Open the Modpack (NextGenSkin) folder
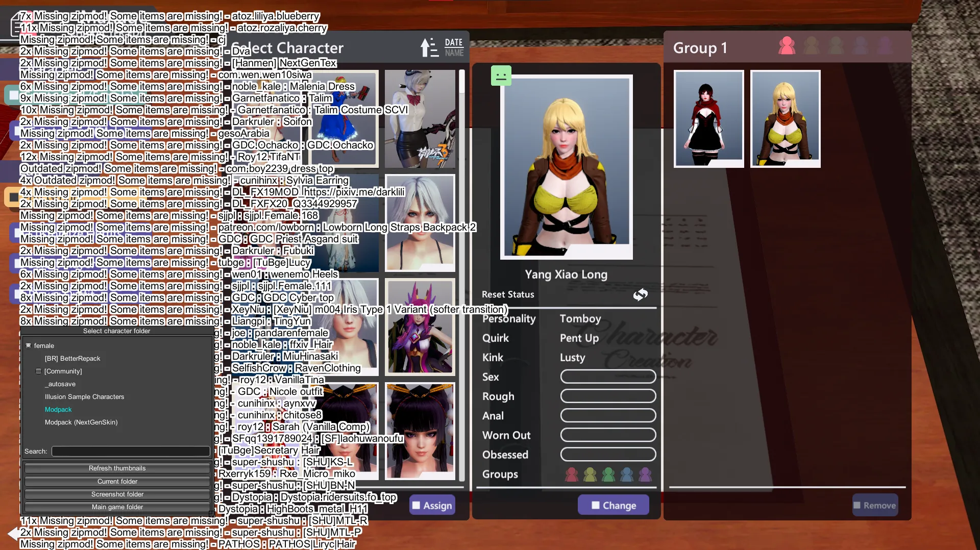Viewport: 980px width, 550px height. [x=81, y=422]
